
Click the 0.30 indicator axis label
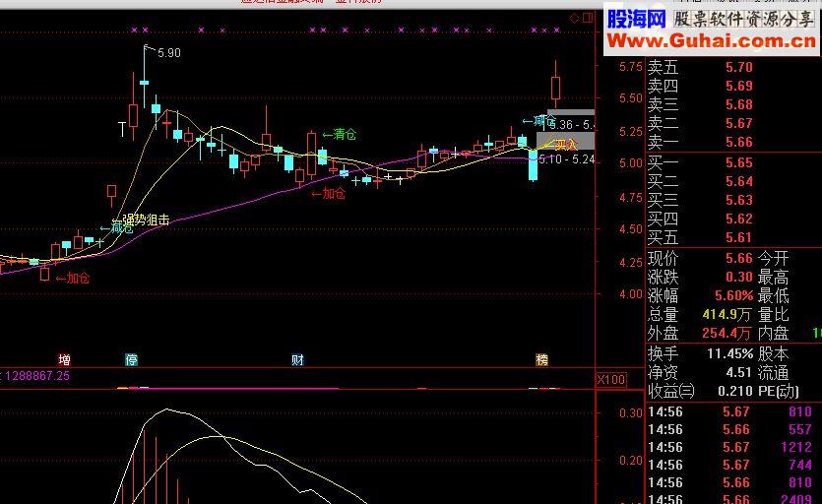631,413
